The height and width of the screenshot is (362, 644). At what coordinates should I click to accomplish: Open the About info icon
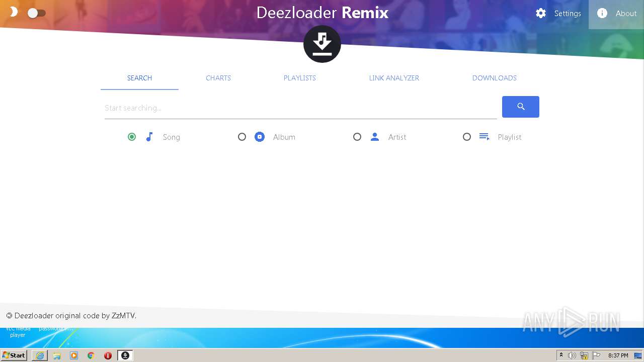point(602,14)
